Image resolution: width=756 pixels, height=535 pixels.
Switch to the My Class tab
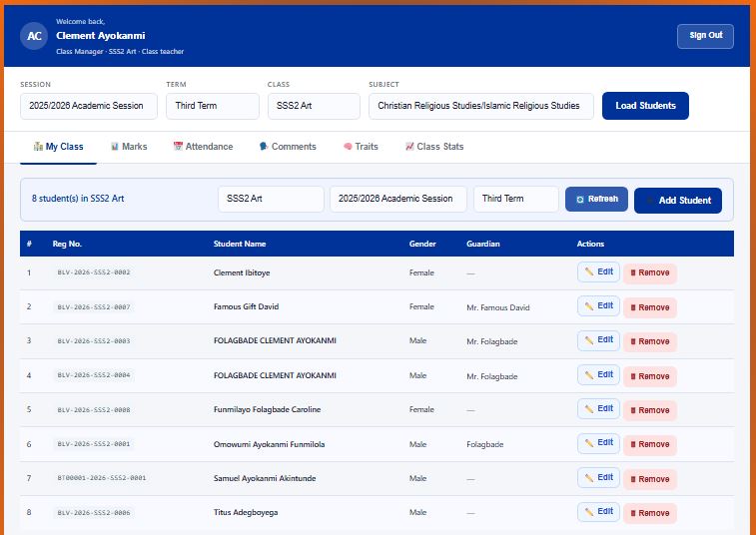click(x=58, y=147)
